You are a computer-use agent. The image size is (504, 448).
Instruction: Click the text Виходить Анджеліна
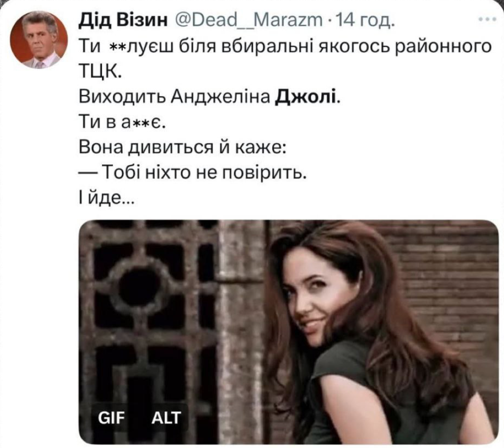tap(175, 97)
